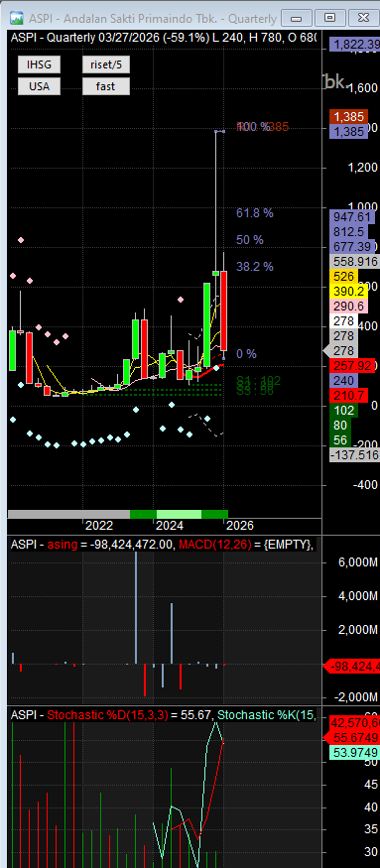The image size is (380, 868).
Task: Click the 2022 time axis label
Action: (x=99, y=526)
